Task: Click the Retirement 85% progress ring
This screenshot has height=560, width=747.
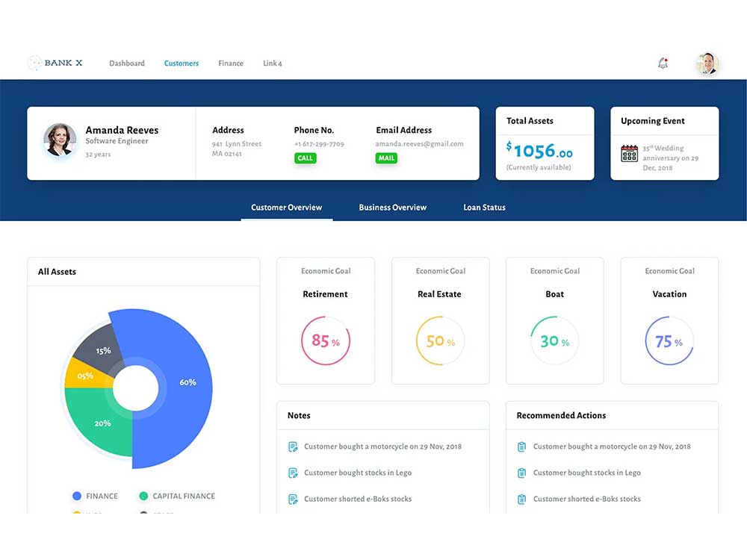Action: click(x=326, y=341)
